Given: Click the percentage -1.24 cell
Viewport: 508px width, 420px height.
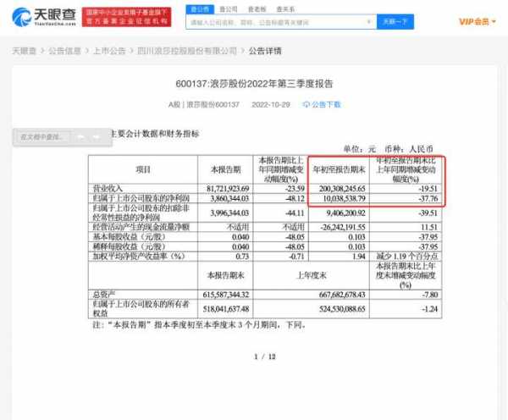Looking at the screenshot, I should pyautogui.click(x=430, y=309).
